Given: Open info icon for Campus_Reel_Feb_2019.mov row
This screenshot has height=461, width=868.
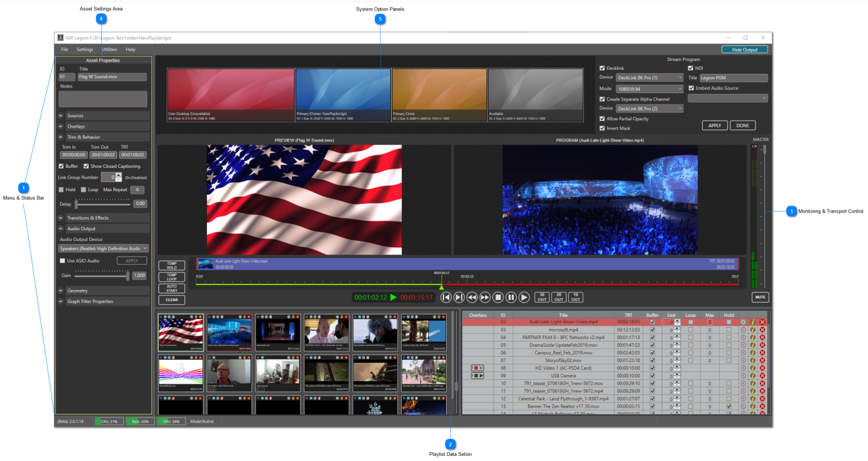Looking at the screenshot, I should point(753,353).
